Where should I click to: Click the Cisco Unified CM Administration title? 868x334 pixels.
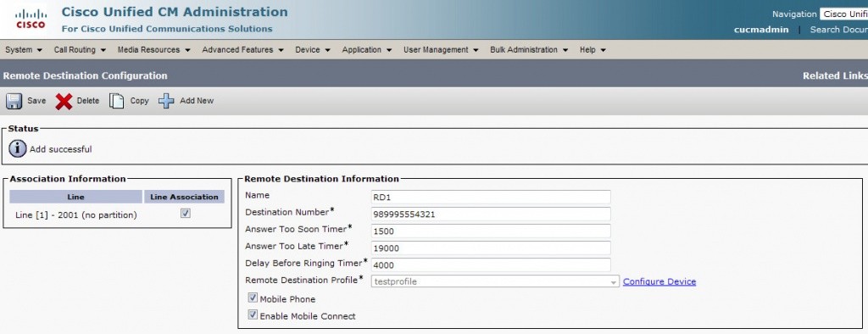coord(175,12)
